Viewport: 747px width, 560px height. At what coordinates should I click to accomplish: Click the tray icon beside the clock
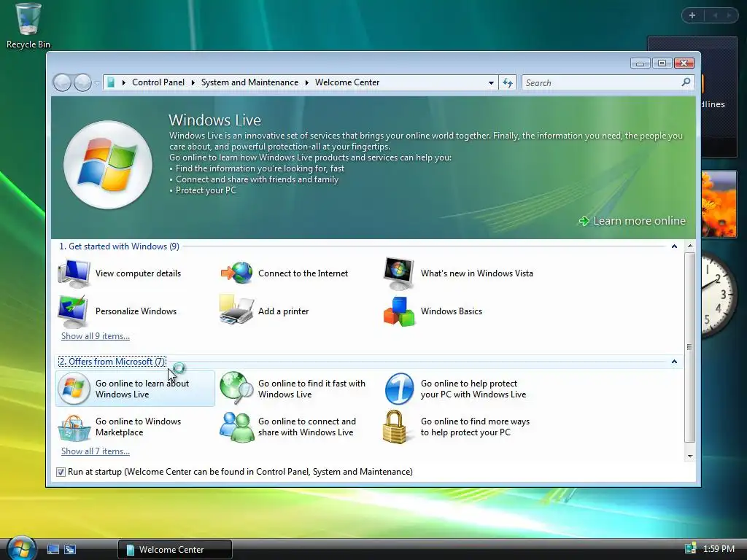click(690, 548)
